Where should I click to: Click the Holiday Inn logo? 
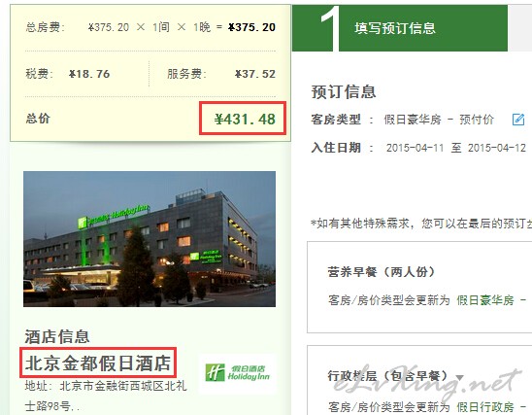238,373
